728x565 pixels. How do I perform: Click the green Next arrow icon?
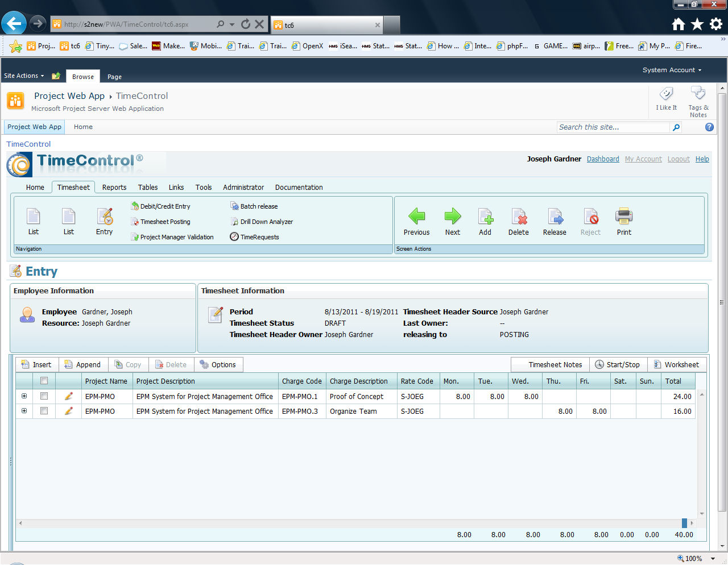point(453,217)
